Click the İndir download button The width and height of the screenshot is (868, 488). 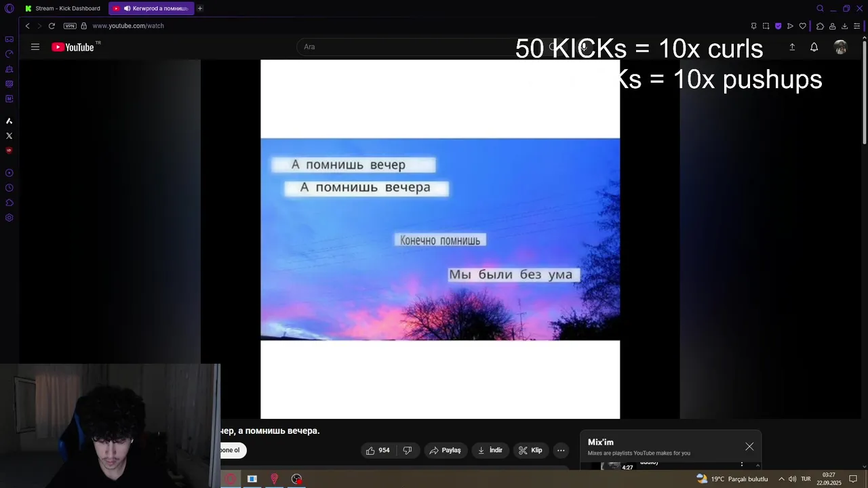pos(490,450)
